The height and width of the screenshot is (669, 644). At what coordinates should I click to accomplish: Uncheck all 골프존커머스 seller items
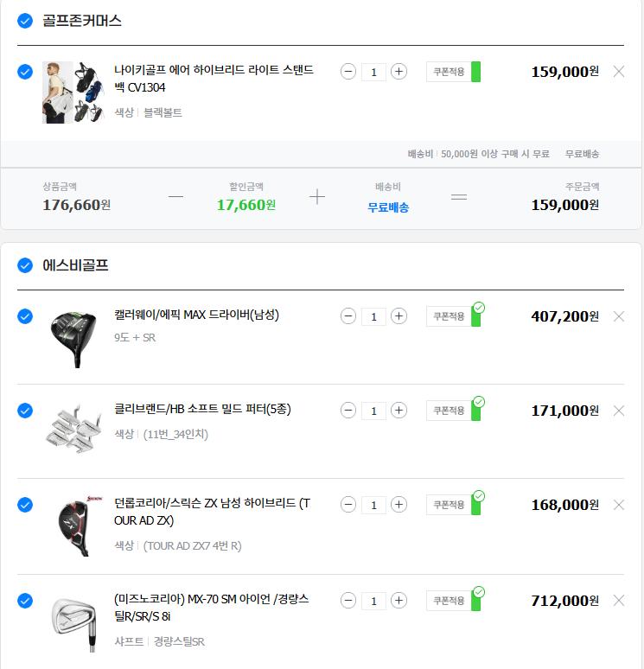tap(25, 21)
